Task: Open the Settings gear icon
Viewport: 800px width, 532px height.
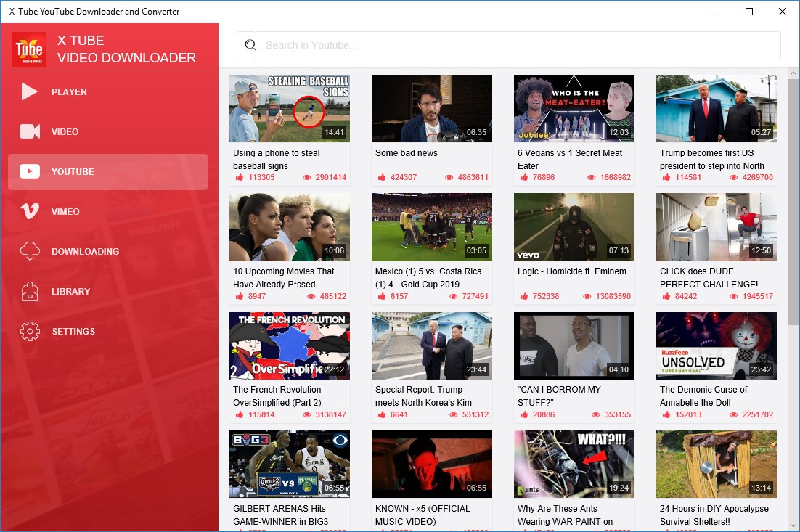Action: pos(30,331)
